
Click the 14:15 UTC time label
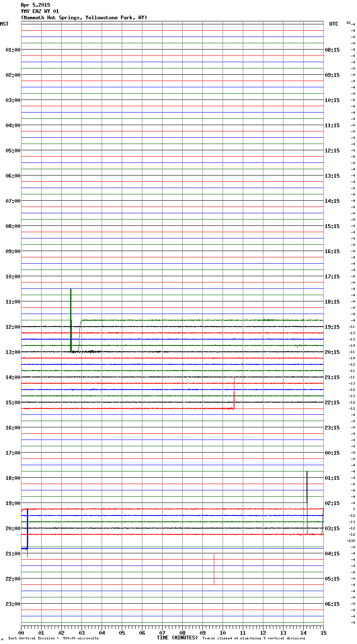(332, 201)
